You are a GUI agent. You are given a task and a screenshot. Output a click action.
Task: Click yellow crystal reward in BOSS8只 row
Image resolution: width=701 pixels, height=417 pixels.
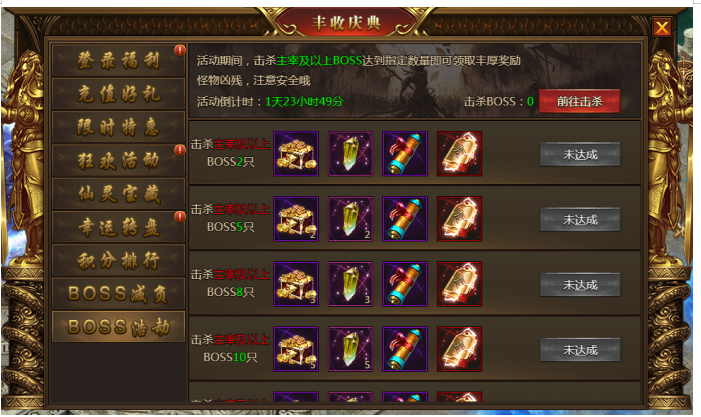pyautogui.click(x=350, y=284)
